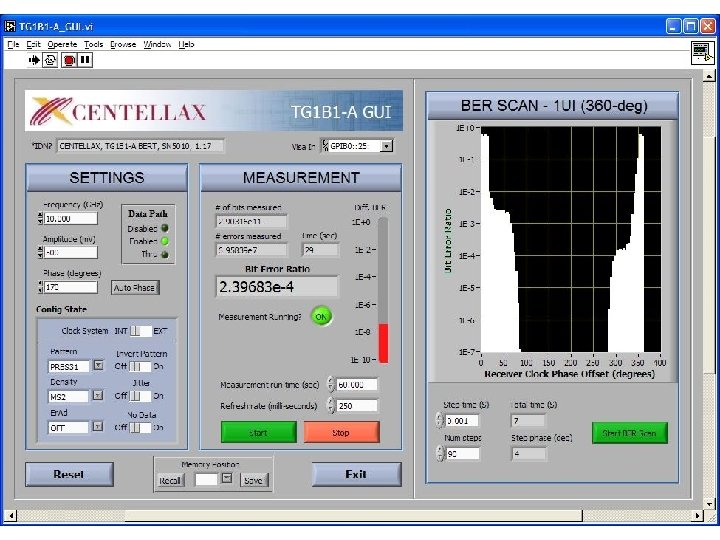Viewport: 720px width, 540px height.
Task: Click the Measurement run time field
Action: (357, 384)
